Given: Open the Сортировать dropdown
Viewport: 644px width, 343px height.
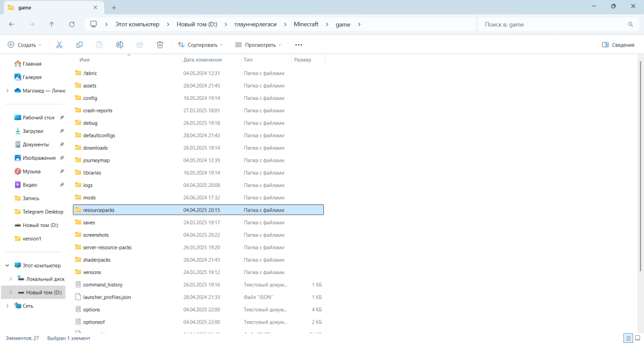Looking at the screenshot, I should tap(200, 45).
